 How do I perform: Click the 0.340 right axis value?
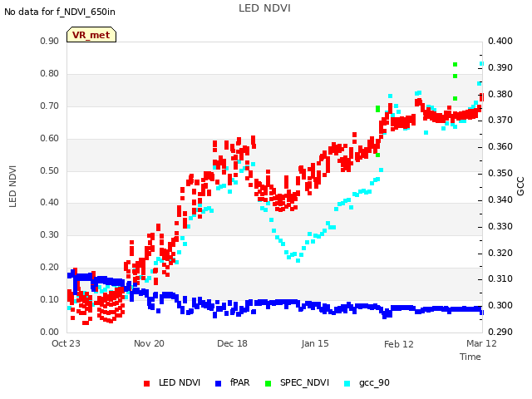pos(500,199)
